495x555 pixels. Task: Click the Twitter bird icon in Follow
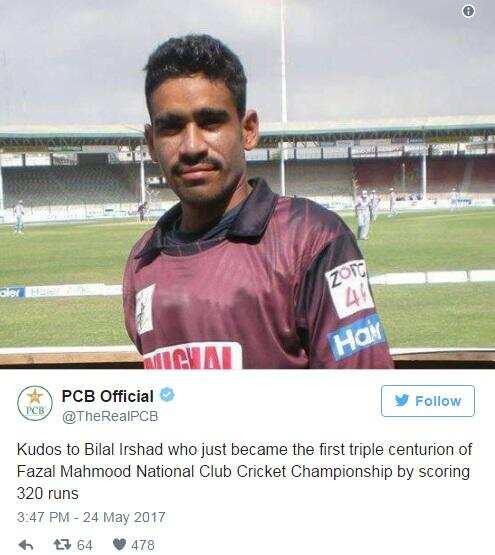pos(402,400)
